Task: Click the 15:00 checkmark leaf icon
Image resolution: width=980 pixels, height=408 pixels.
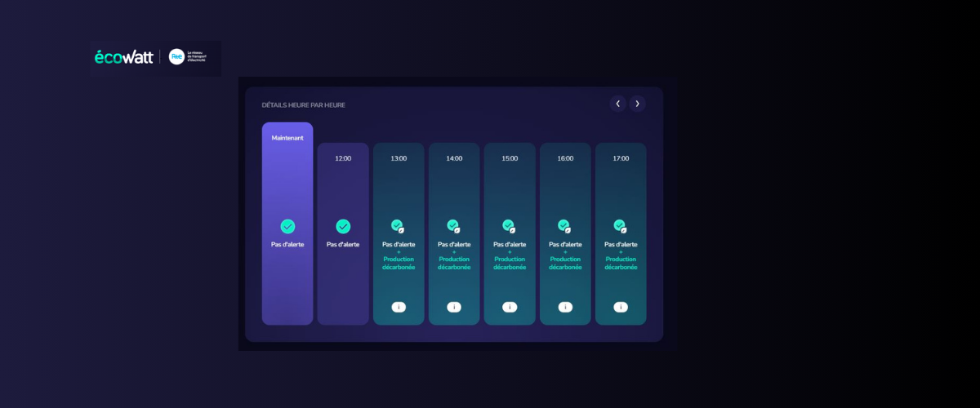Action: click(x=509, y=226)
